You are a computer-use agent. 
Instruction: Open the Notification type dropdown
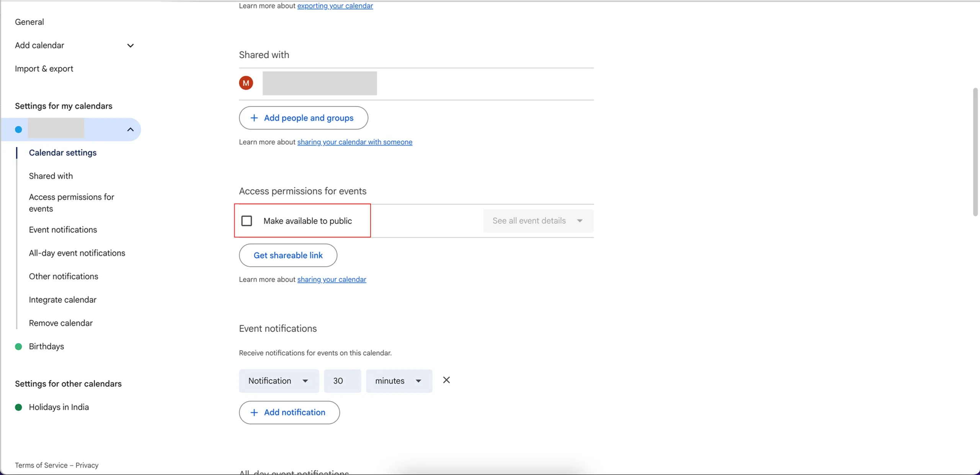[x=279, y=380]
